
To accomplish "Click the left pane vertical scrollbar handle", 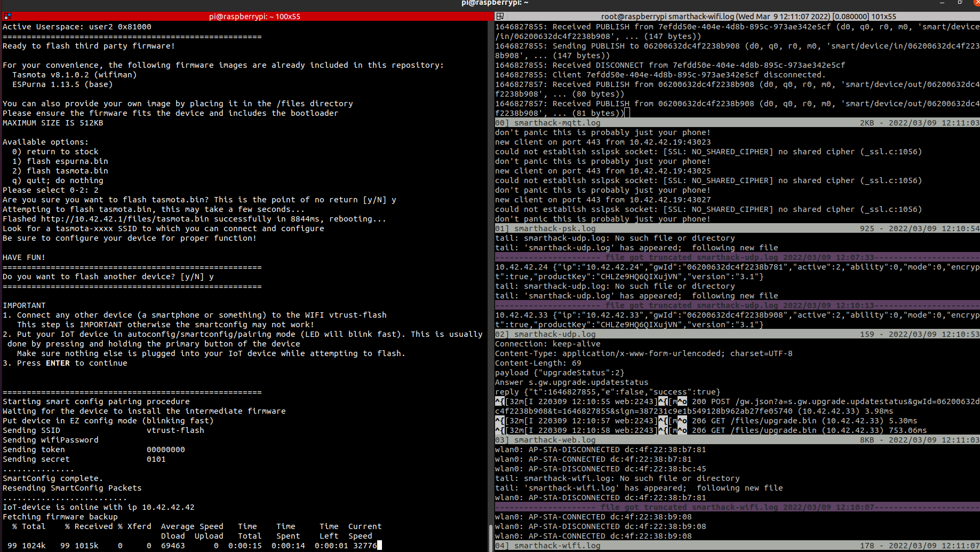I will (x=490, y=537).
